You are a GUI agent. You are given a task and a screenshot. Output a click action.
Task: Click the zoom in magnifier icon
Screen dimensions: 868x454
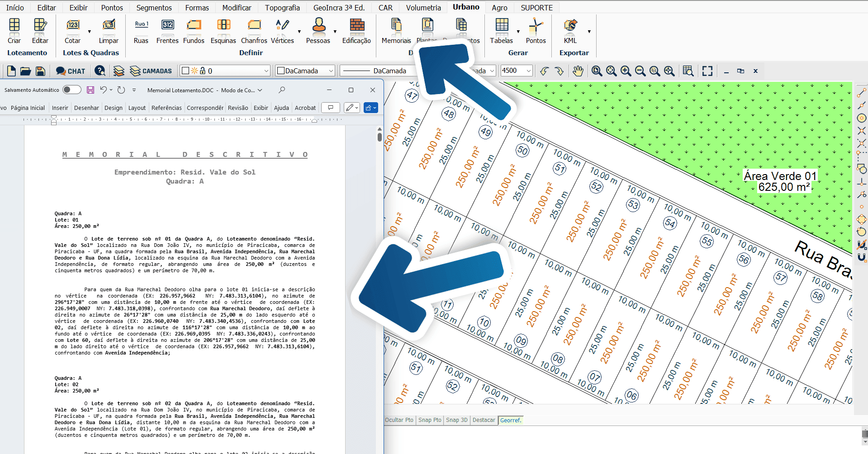(626, 71)
